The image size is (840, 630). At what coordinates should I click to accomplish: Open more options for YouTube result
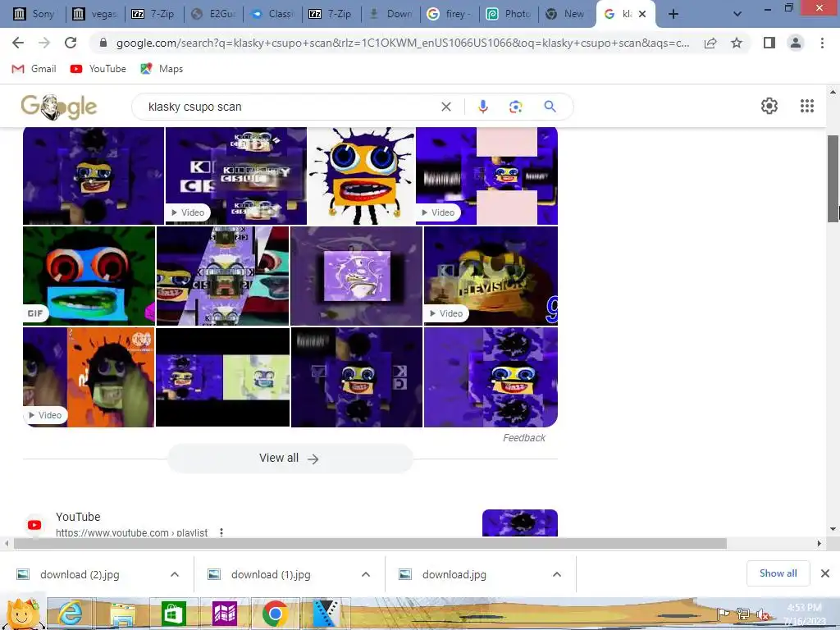pos(221,532)
